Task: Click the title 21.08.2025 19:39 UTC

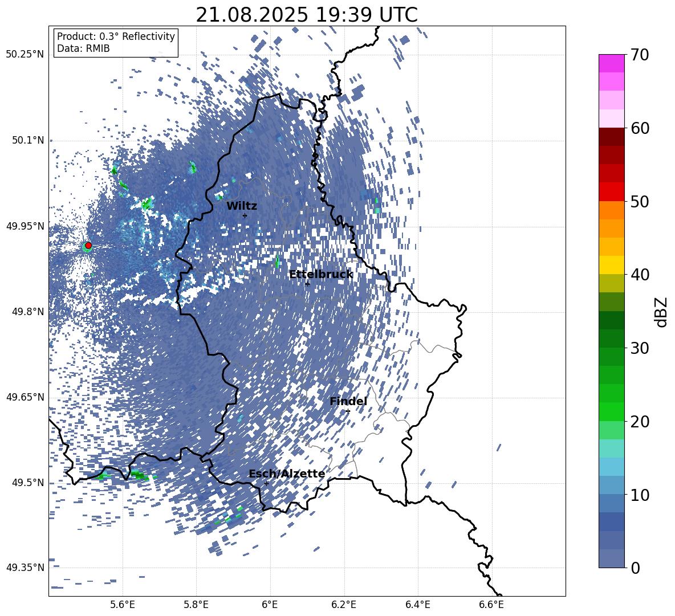Action: click(x=307, y=15)
